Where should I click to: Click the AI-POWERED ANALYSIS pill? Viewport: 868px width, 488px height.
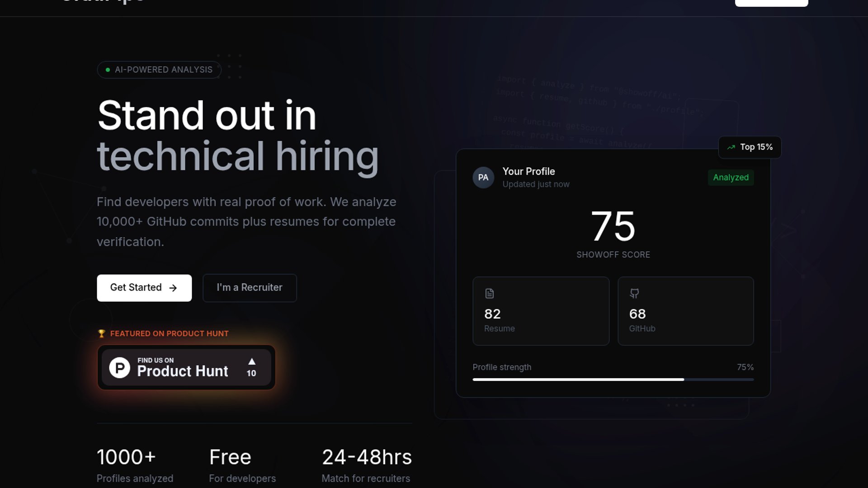[x=159, y=70]
